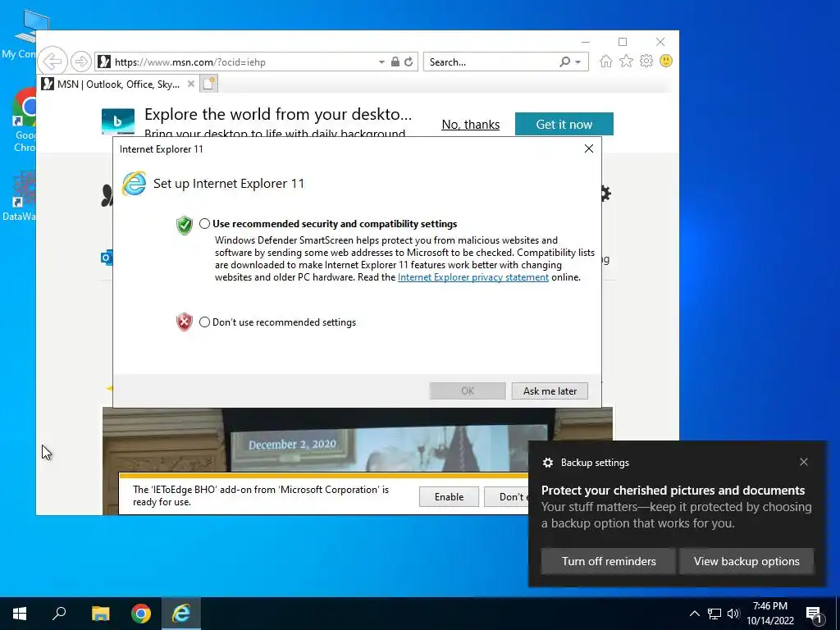Click Get it now button
Image resolution: width=840 pixels, height=630 pixels.
click(564, 125)
